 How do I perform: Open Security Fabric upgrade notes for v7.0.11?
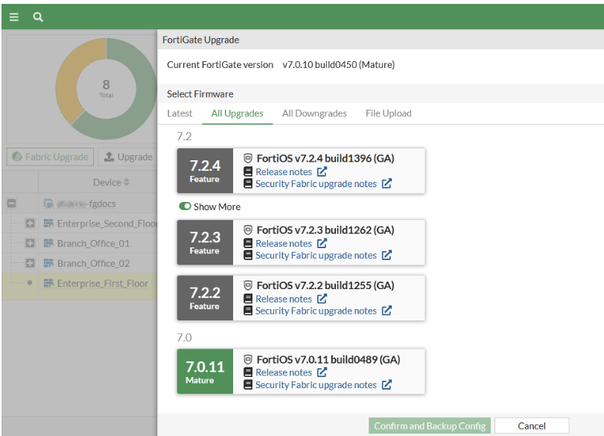click(316, 385)
